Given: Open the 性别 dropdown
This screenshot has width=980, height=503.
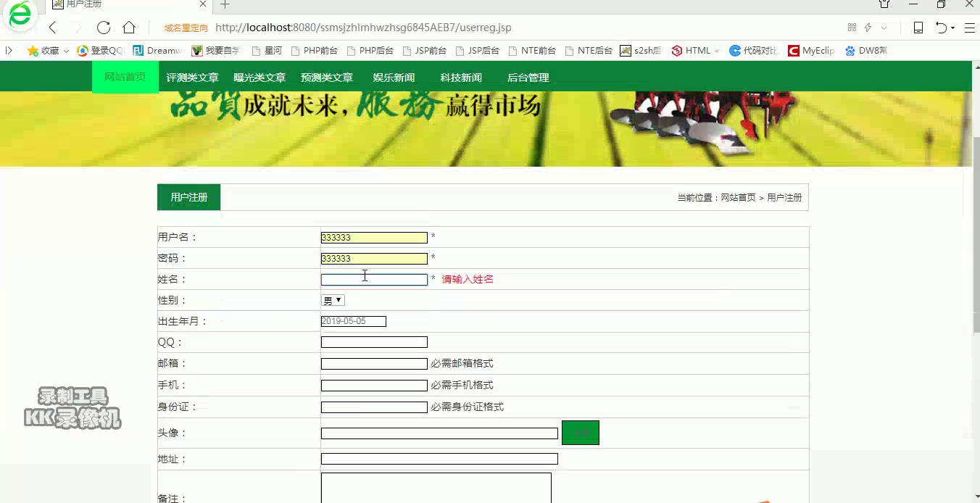Looking at the screenshot, I should [x=333, y=300].
